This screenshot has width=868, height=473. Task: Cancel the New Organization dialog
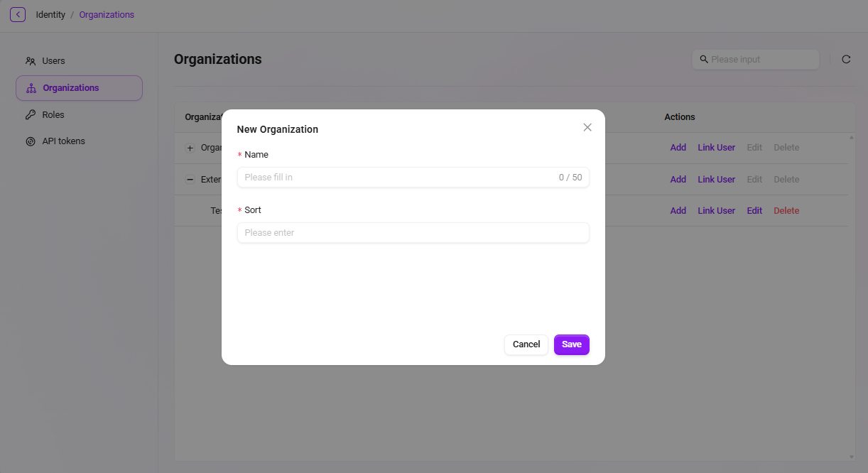[x=526, y=344]
